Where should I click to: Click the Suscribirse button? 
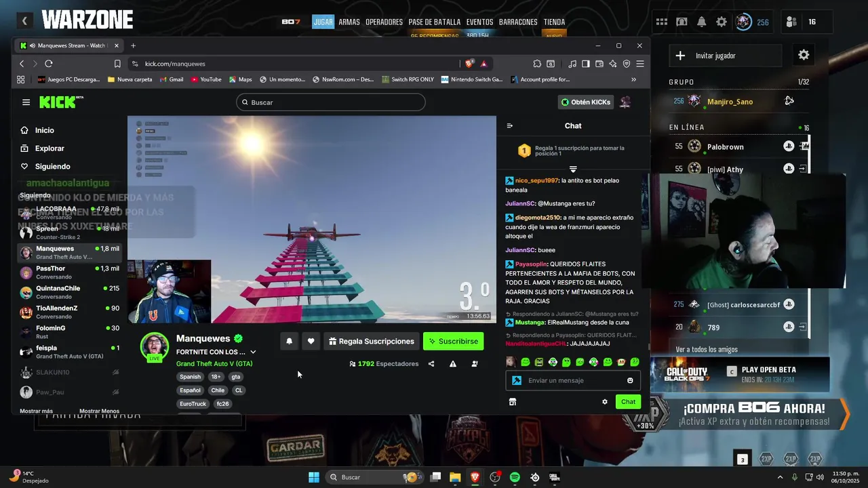[x=453, y=342]
